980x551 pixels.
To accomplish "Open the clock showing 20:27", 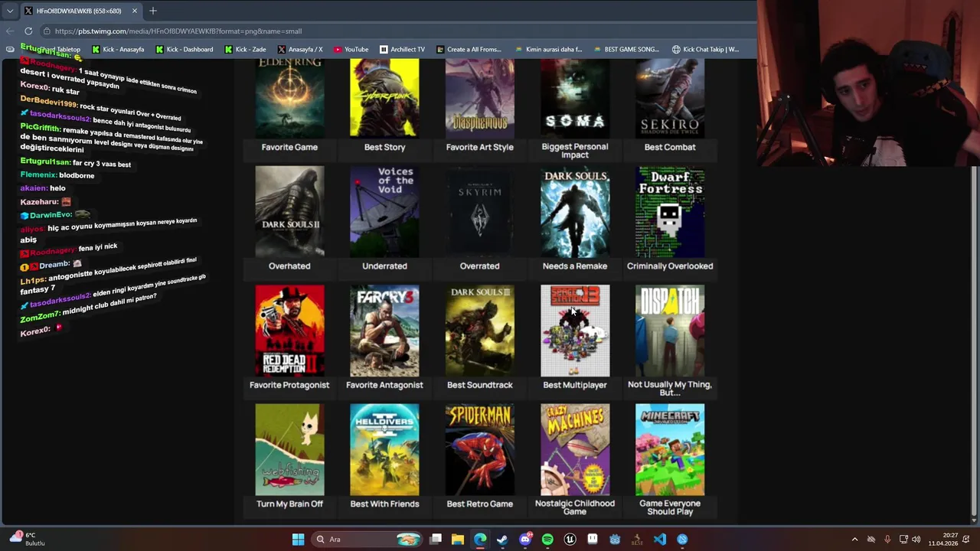I will pyautogui.click(x=943, y=540).
